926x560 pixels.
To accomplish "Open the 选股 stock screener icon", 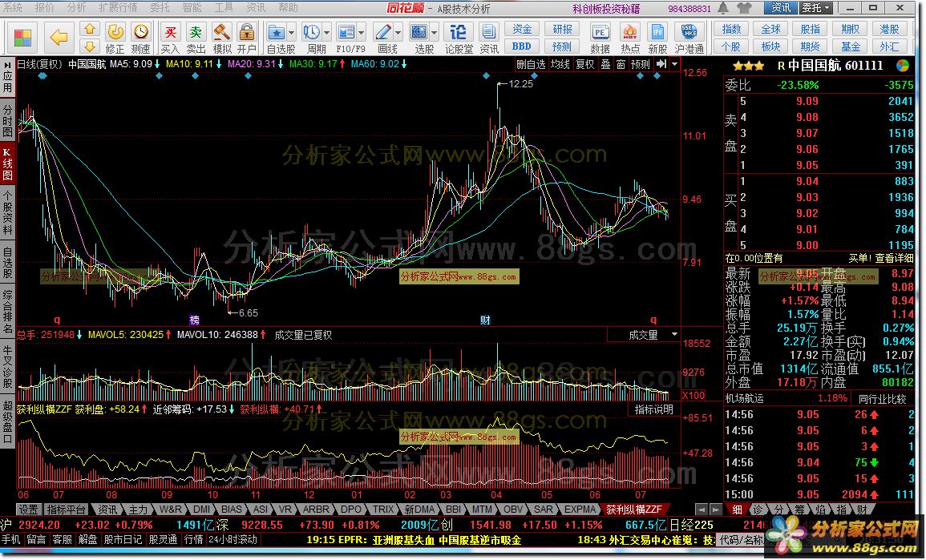I will [x=419, y=33].
